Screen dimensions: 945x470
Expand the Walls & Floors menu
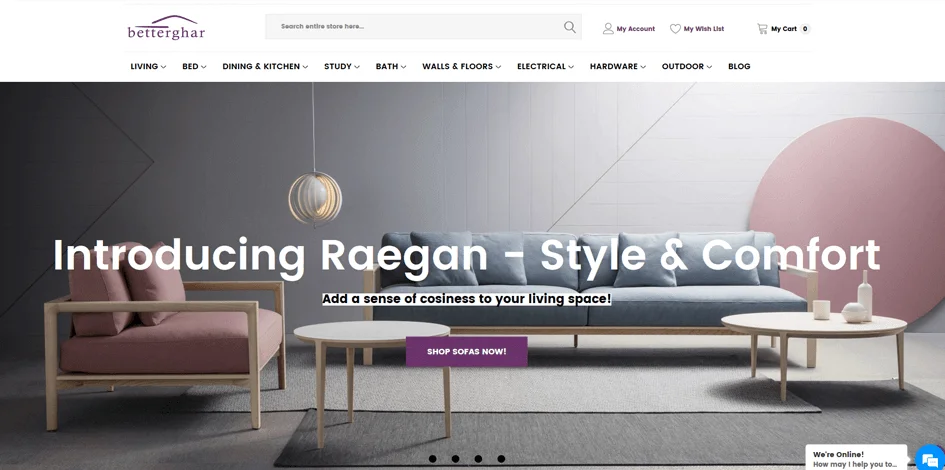point(461,66)
